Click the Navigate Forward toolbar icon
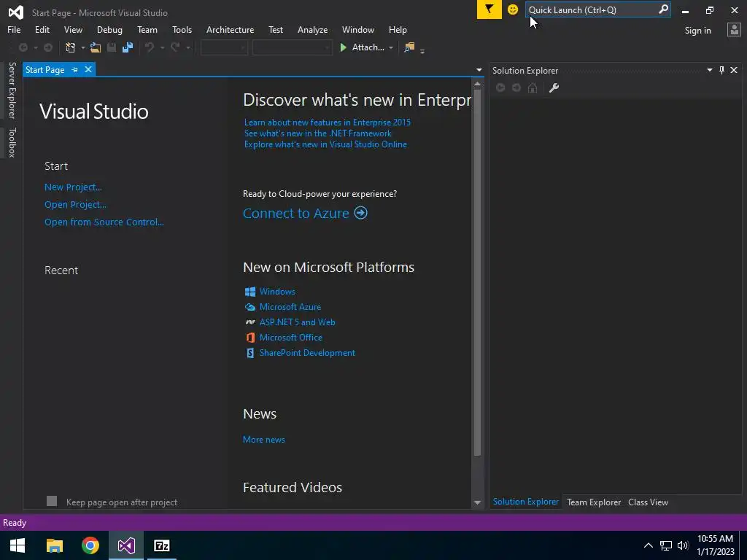The image size is (747, 560). click(48, 47)
